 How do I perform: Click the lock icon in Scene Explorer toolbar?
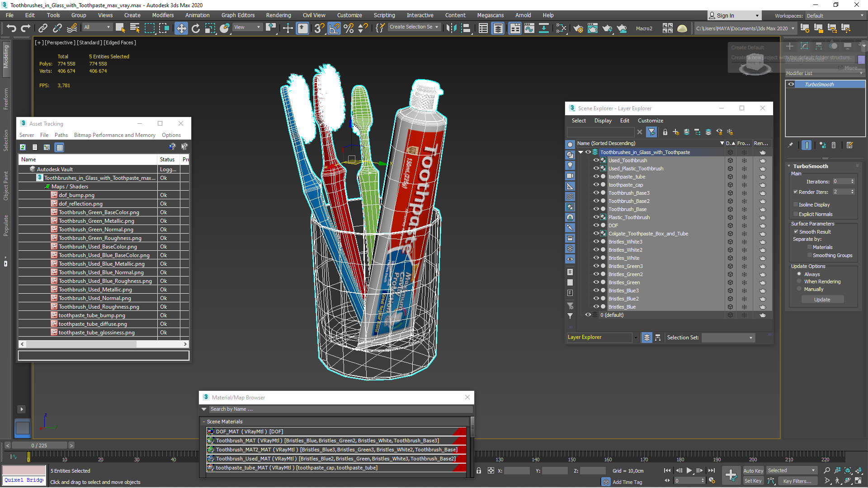coord(665,132)
